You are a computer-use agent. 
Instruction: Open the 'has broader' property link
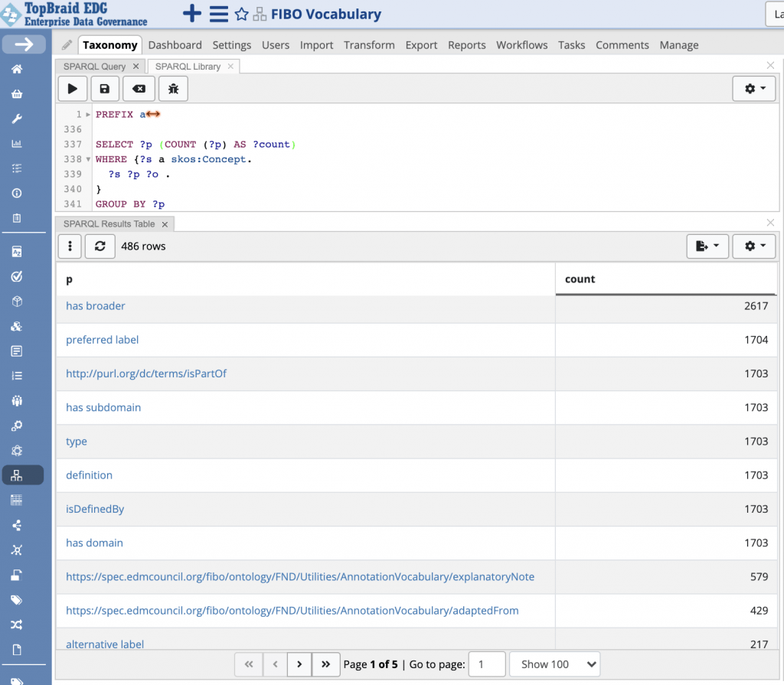click(96, 306)
